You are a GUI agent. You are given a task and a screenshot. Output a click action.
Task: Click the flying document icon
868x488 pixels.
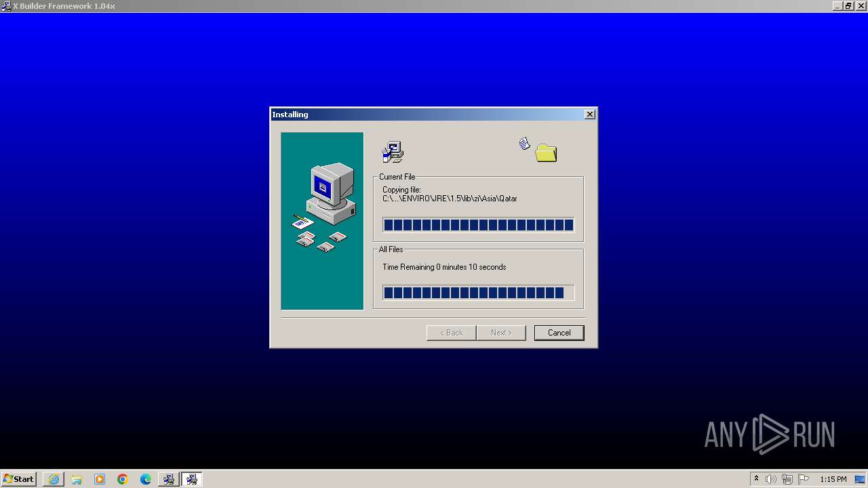point(524,144)
